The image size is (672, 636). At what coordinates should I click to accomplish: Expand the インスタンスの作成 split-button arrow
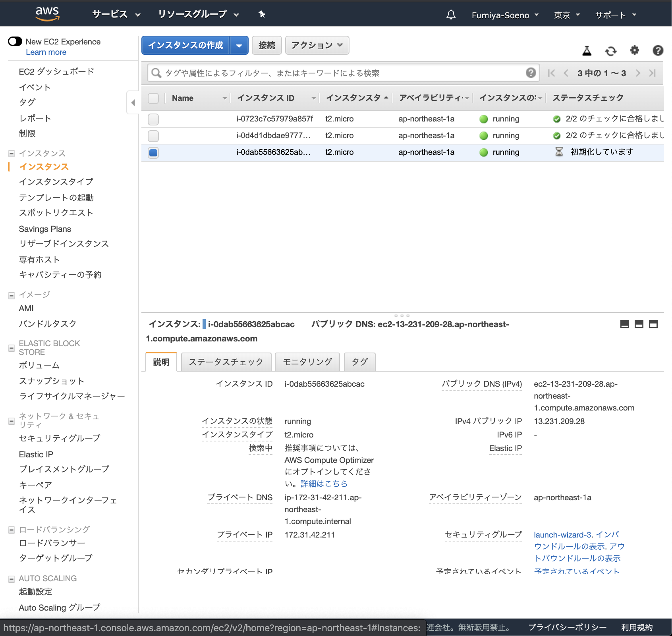click(x=239, y=45)
